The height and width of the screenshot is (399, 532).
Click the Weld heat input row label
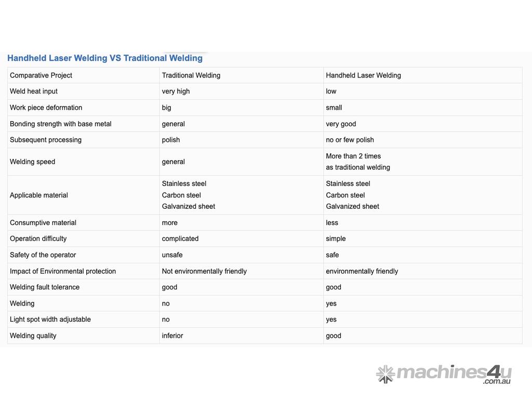click(34, 91)
